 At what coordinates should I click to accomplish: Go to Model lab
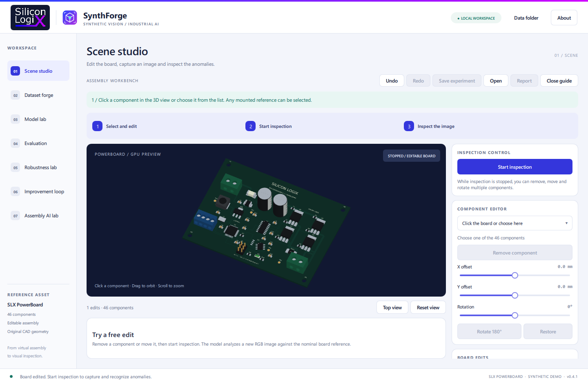[x=38, y=119]
